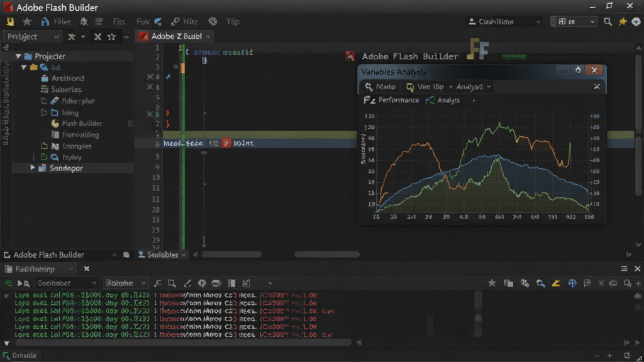Image resolution: width=644 pixels, height=362 pixels.
Task: Select the Sobeties tree item
Action: click(61, 89)
